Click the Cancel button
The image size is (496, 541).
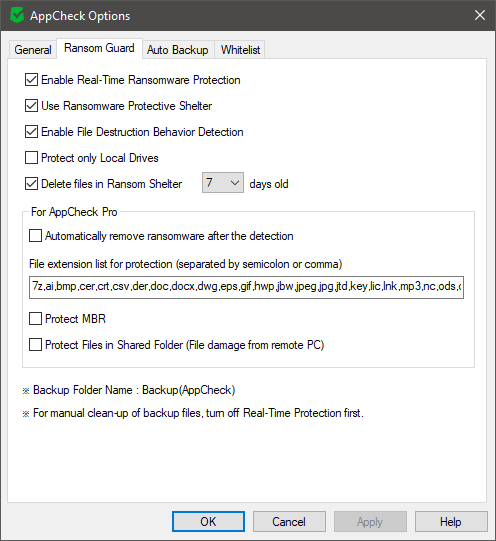coord(289,522)
